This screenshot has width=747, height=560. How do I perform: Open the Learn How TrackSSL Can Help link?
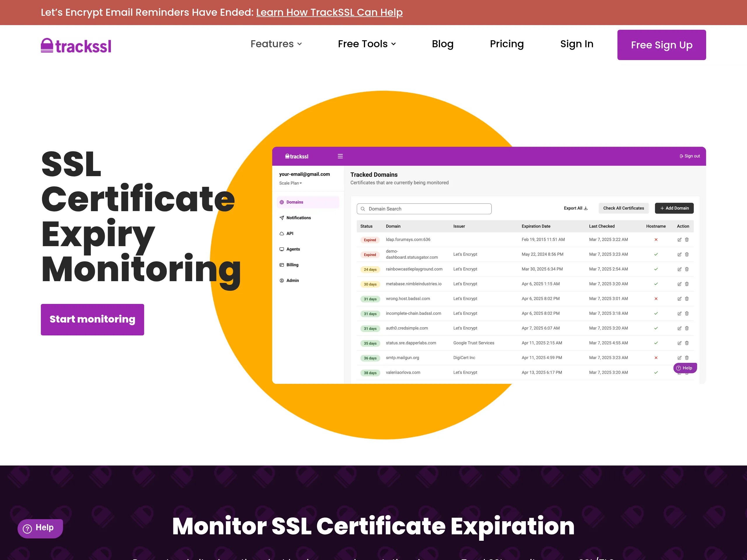(329, 12)
